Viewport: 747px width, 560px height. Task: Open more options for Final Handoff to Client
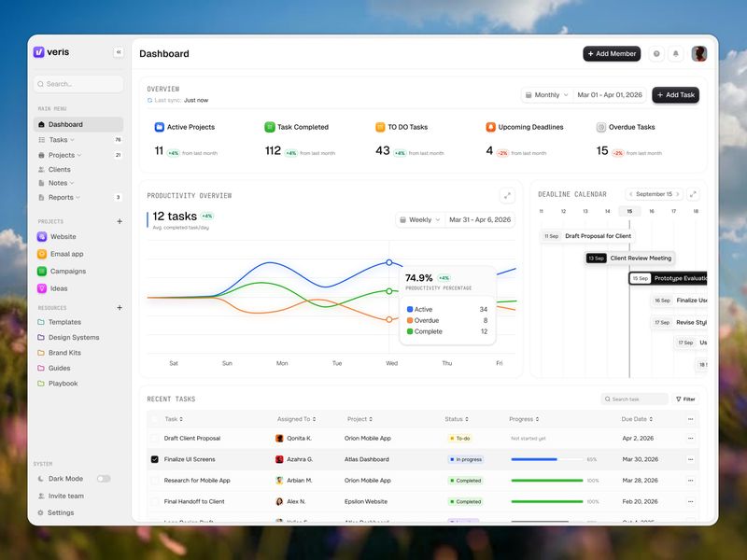point(690,501)
